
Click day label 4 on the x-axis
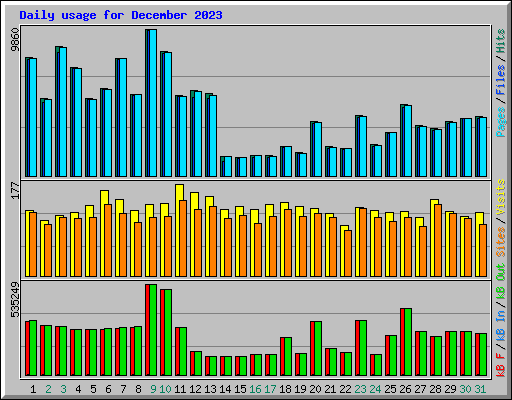[x=78, y=389]
